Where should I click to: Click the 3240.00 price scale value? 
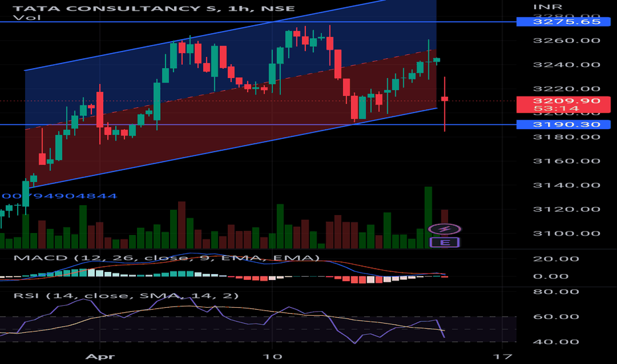tap(567, 65)
